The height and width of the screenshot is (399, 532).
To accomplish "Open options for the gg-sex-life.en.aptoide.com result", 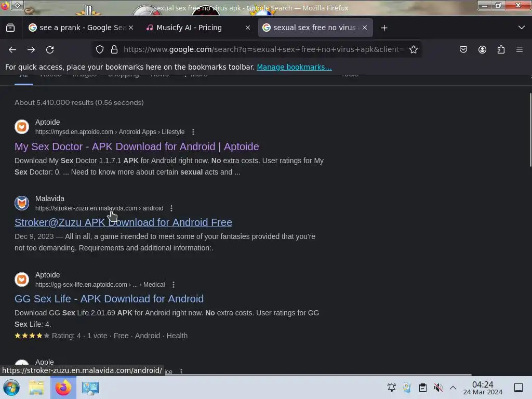I will point(174,285).
